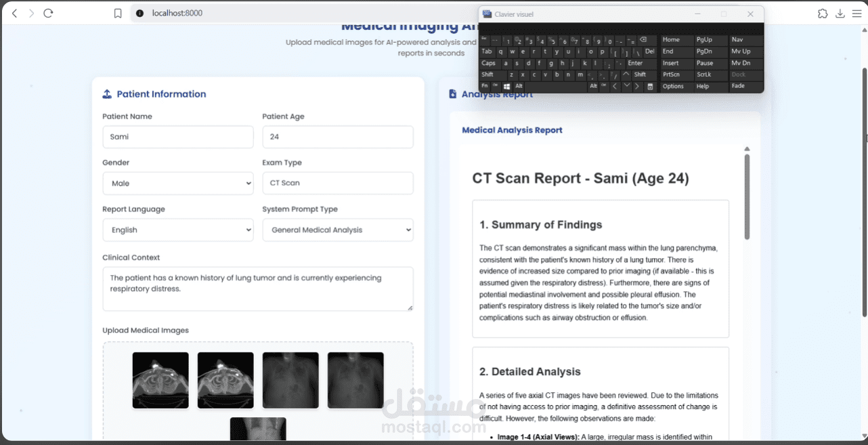Expand the System Prompt Type dropdown
This screenshot has height=445, width=868.
click(338, 230)
